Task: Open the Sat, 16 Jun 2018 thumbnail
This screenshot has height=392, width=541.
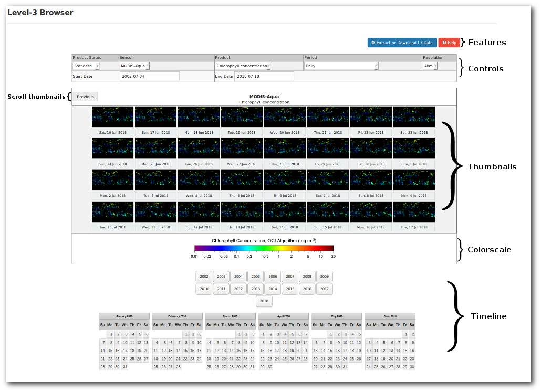Action: coord(113,117)
